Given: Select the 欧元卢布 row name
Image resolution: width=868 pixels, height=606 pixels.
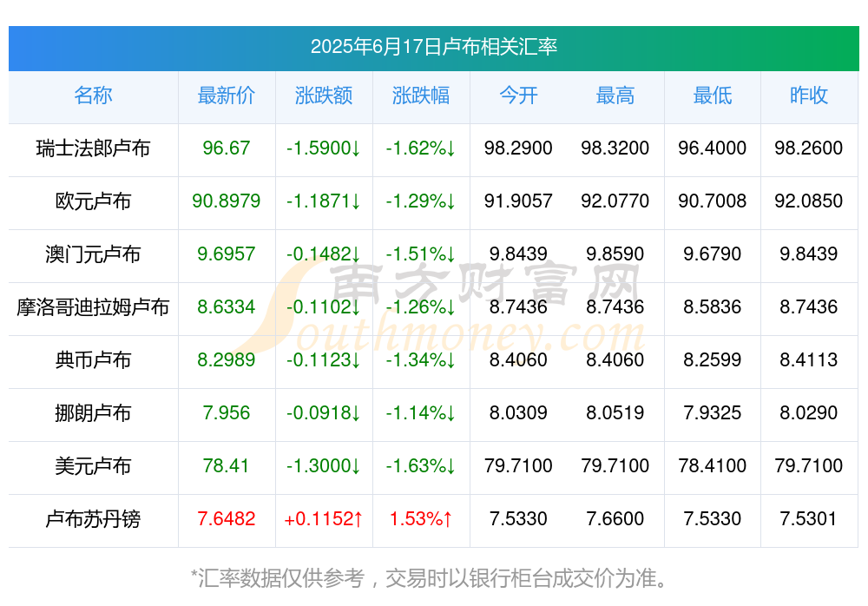Looking at the screenshot, I should coord(93,201).
